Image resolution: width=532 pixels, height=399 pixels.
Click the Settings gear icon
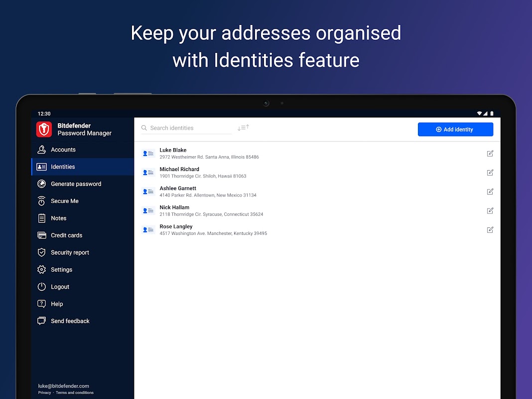click(41, 270)
